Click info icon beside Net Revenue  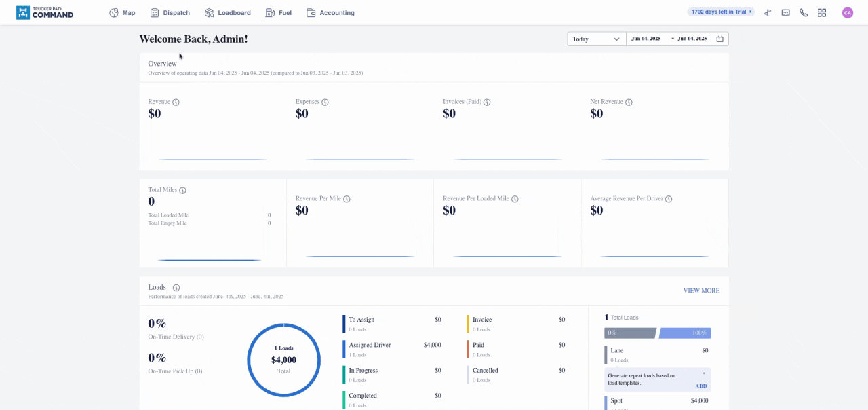click(629, 102)
